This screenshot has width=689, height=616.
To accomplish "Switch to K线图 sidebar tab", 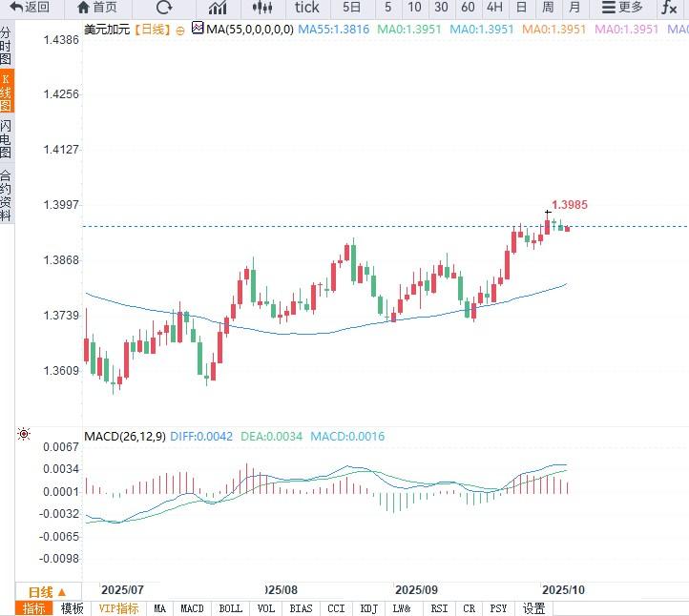I will pyautogui.click(x=6, y=92).
